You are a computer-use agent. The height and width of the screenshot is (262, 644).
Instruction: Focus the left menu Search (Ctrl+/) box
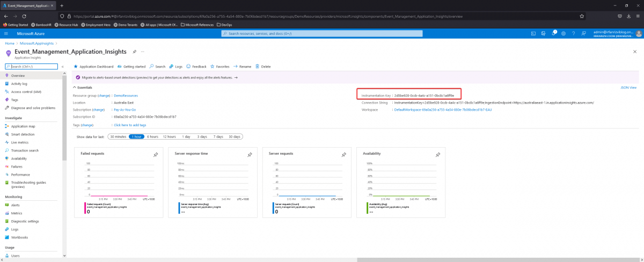click(x=31, y=67)
